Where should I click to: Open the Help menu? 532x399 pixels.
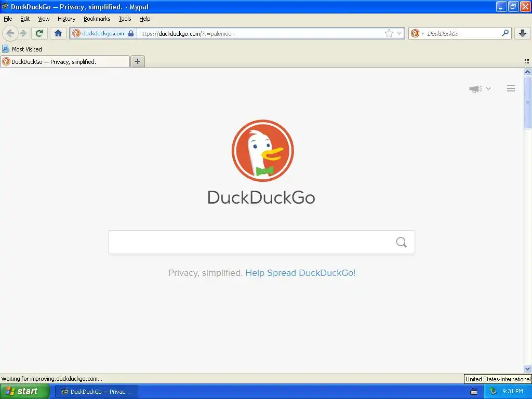[145, 19]
